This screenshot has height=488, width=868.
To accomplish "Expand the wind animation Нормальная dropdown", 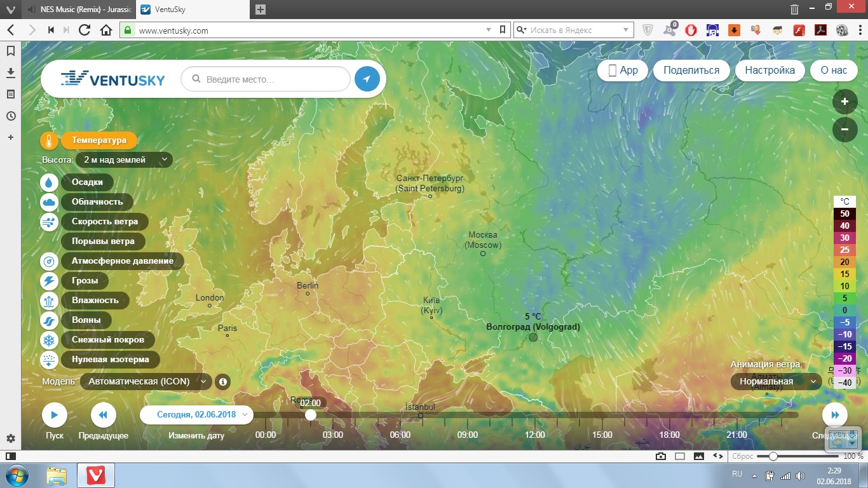I will click(775, 382).
